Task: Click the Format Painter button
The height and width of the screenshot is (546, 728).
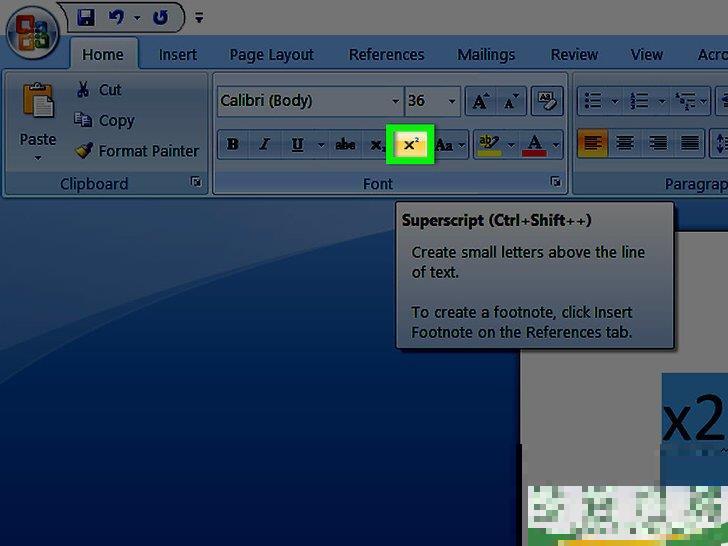Action: [136, 151]
